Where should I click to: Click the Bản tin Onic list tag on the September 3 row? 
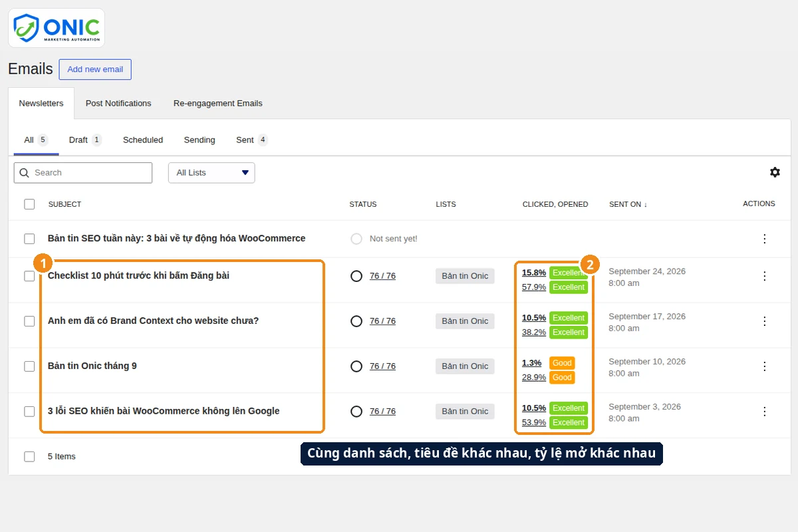[x=465, y=412]
